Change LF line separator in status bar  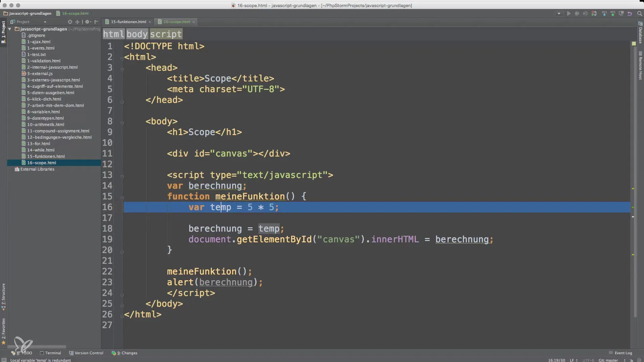(574, 360)
